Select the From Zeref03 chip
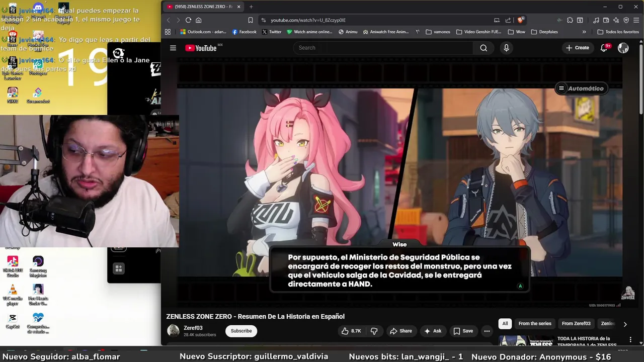 (x=576, y=324)
